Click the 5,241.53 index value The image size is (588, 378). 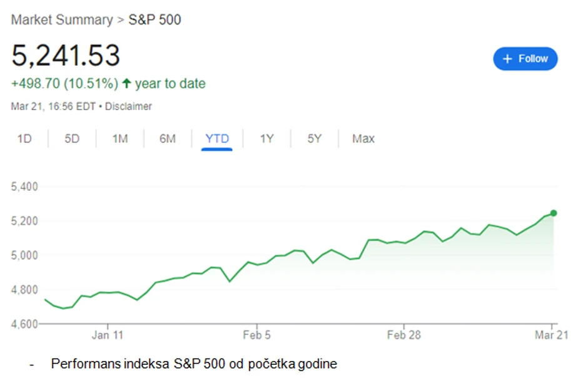(x=66, y=56)
